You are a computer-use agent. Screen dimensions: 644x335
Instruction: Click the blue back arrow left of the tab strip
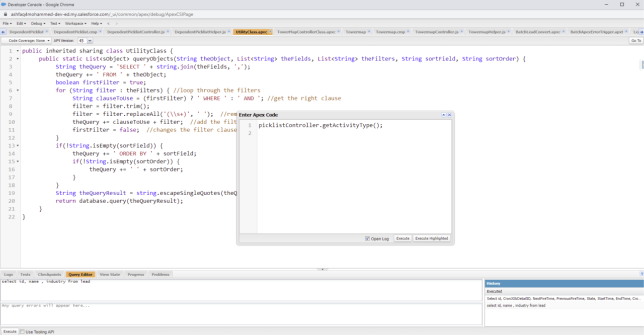point(3,31)
